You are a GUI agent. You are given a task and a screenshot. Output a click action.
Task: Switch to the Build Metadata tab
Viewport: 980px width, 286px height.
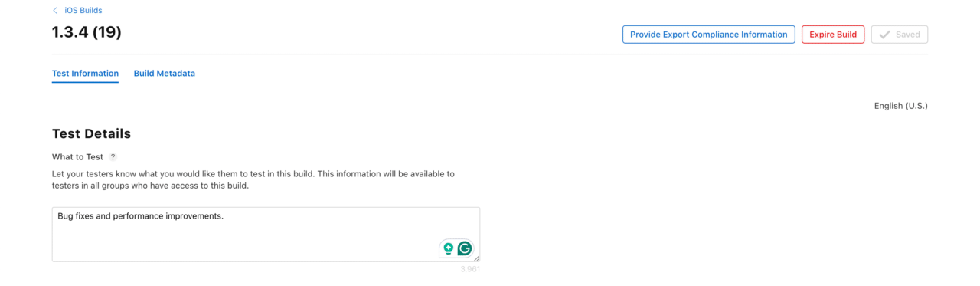(165, 74)
